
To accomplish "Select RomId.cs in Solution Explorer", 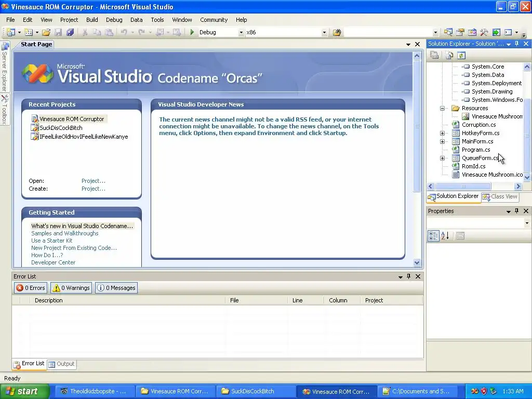I will point(473,166).
